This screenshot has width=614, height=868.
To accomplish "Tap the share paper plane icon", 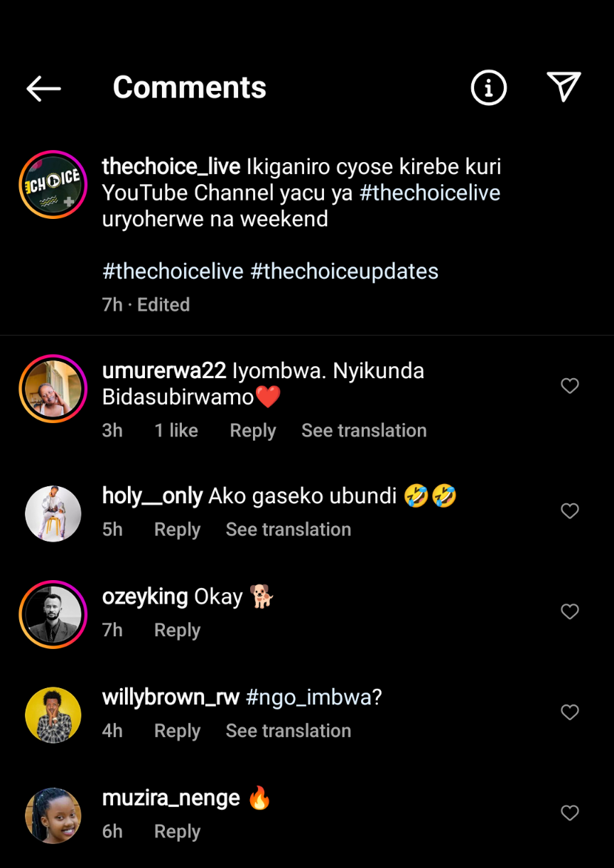I will pos(564,87).
